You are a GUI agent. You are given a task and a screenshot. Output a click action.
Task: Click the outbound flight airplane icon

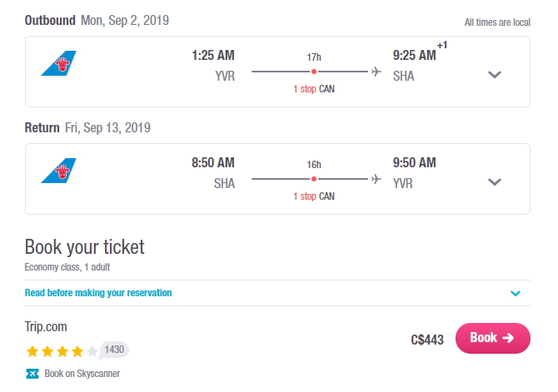tap(376, 72)
